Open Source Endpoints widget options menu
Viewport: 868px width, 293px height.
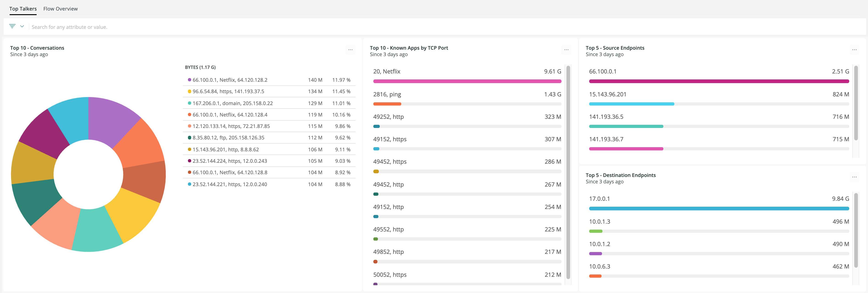(x=854, y=50)
